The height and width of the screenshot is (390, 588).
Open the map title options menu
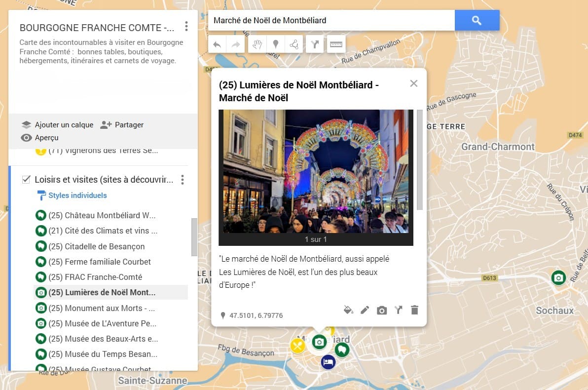tap(186, 27)
